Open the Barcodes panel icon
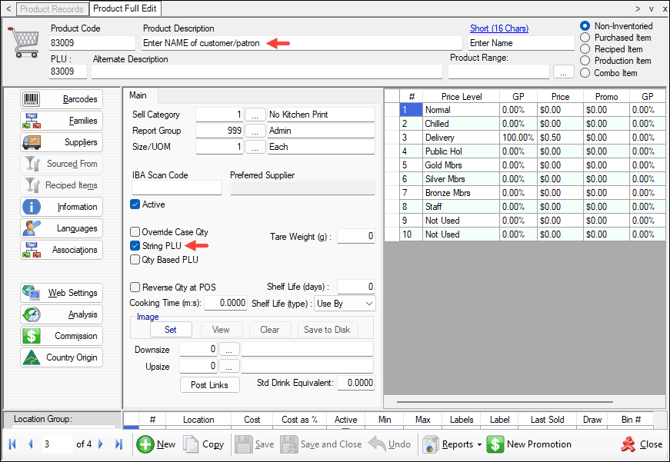 click(31, 99)
